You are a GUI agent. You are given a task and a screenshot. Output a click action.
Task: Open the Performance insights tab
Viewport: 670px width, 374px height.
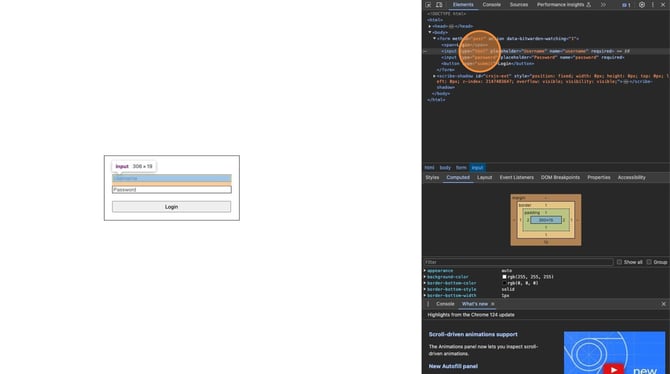coord(564,5)
